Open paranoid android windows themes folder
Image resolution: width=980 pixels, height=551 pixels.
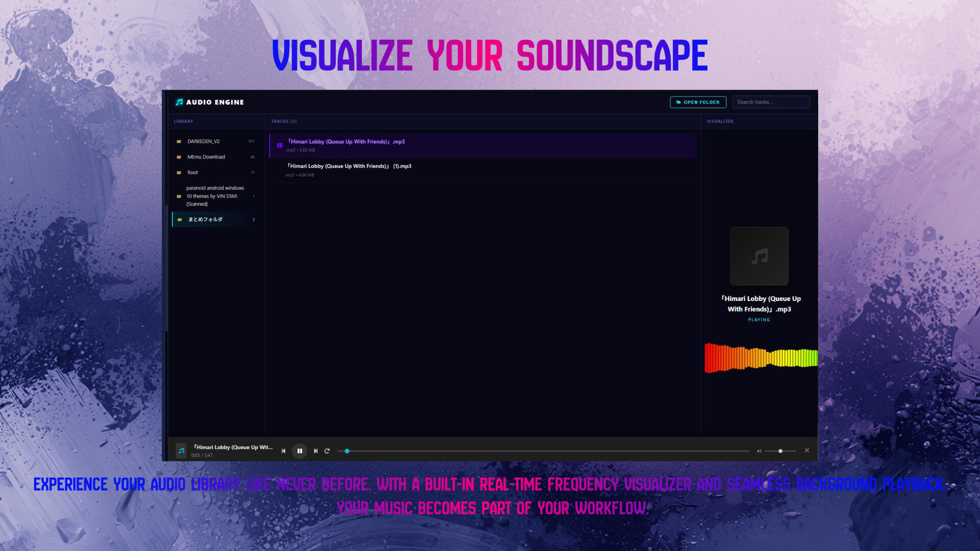point(214,196)
